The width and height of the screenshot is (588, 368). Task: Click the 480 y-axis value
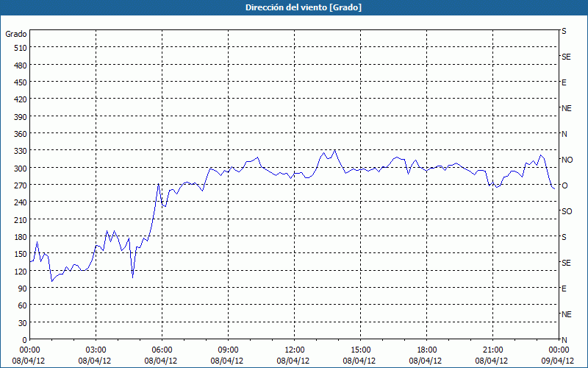click(21, 66)
